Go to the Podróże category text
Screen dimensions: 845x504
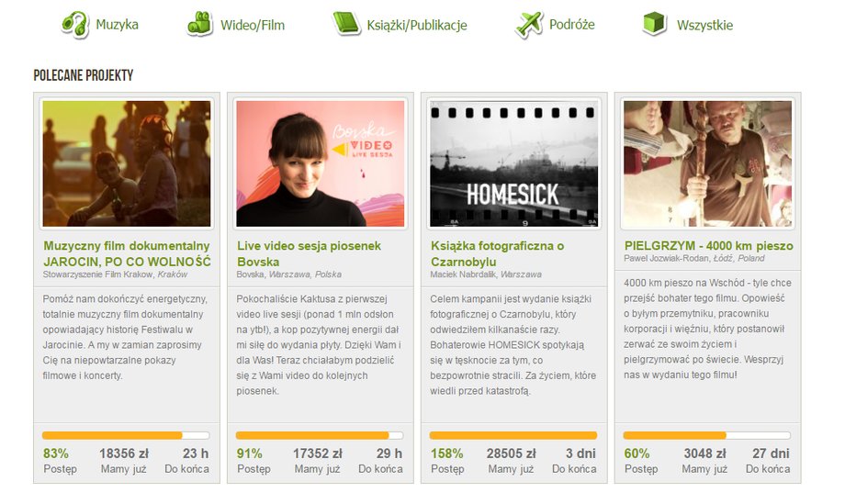click(x=572, y=24)
